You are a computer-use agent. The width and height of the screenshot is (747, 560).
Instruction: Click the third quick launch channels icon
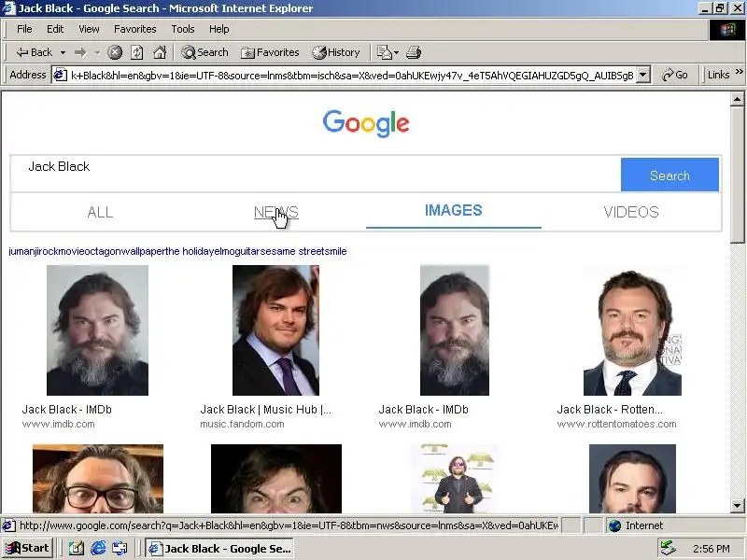(x=120, y=549)
